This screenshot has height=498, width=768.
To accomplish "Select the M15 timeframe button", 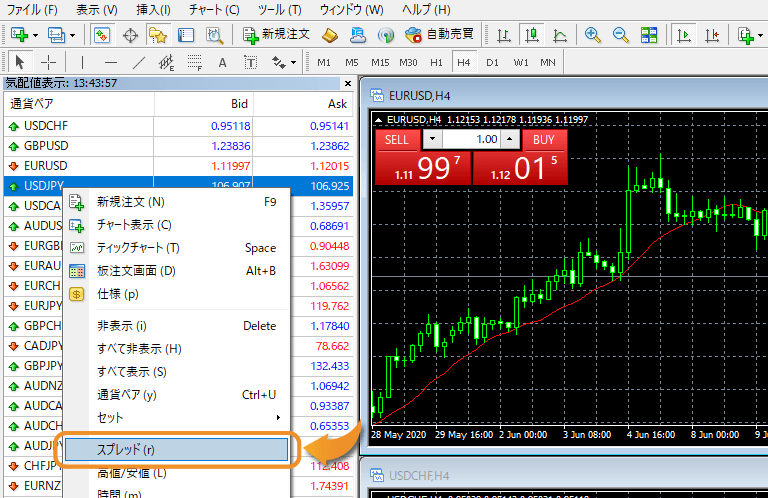I will point(379,62).
